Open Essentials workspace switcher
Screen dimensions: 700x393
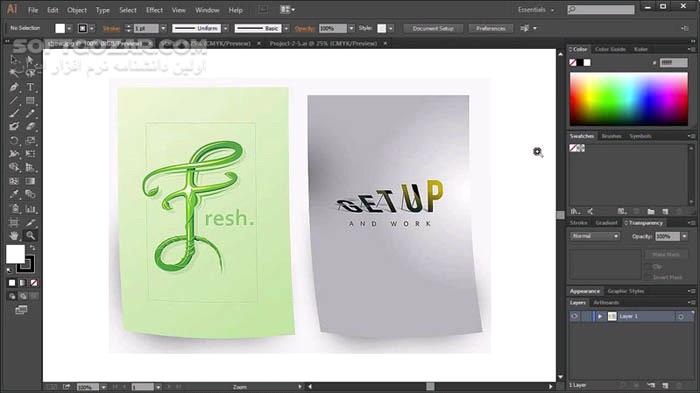(536, 9)
